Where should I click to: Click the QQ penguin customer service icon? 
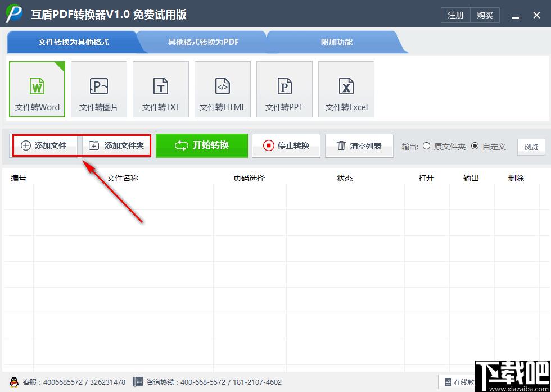13,382
